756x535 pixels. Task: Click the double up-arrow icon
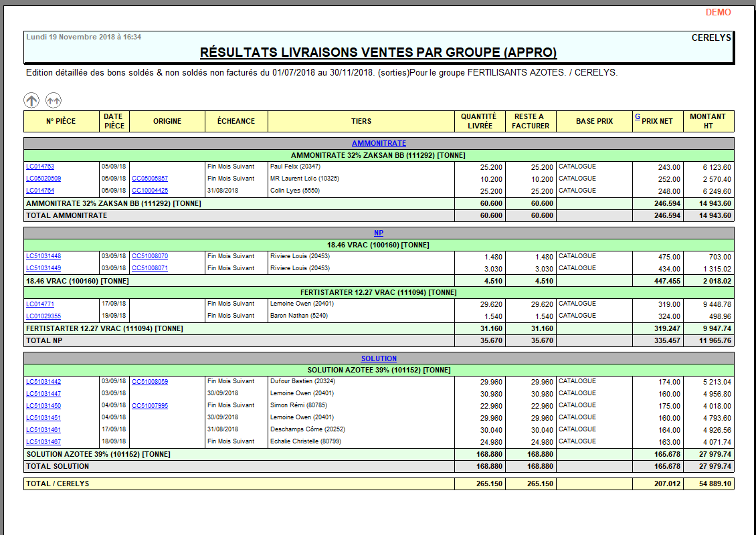[x=54, y=100]
